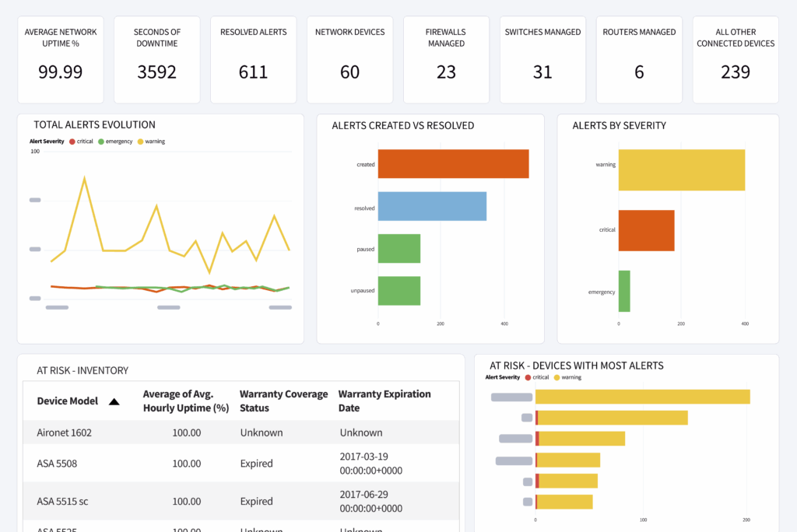The image size is (797, 532).
Task: Click the Routers Managed value 6
Action: tap(639, 72)
